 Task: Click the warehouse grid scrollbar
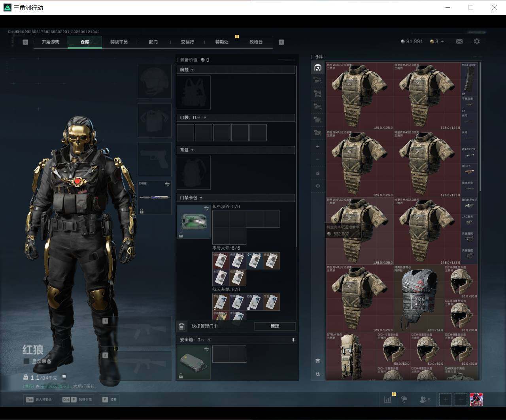click(x=480, y=126)
